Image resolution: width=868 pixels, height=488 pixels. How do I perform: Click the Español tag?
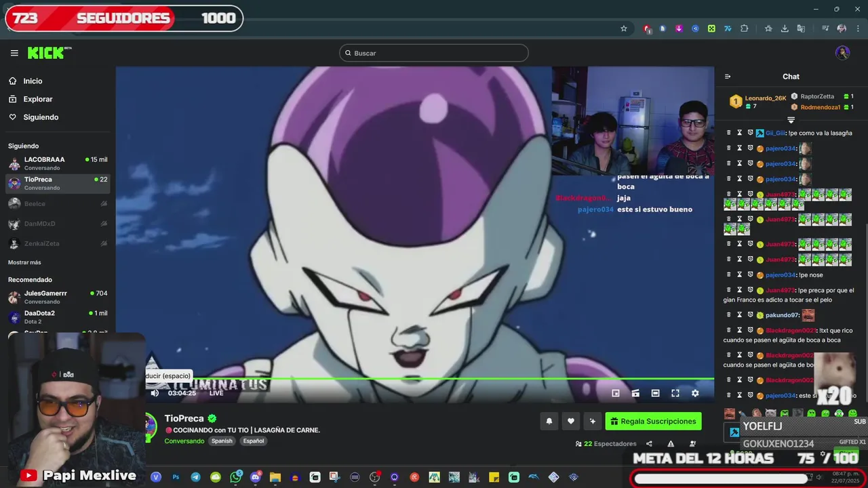pyautogui.click(x=254, y=441)
